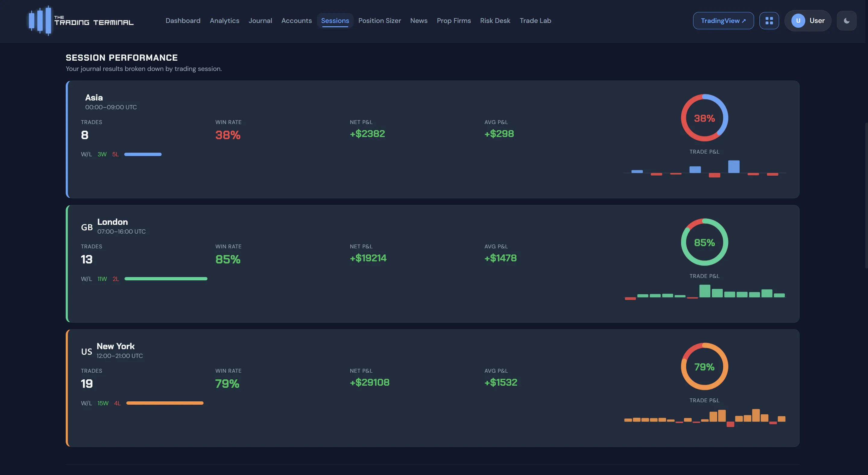This screenshot has width=868, height=475.
Task: Click the London trade P&L bar chart
Action: 705,292
